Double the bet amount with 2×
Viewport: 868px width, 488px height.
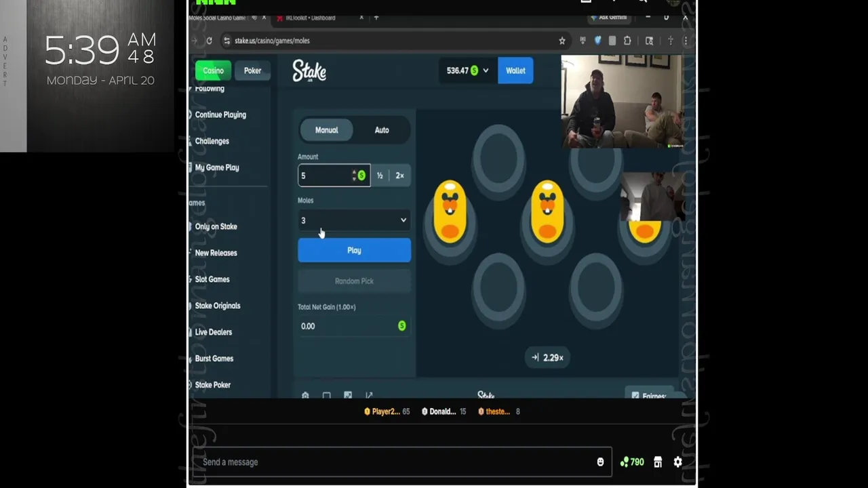(400, 176)
